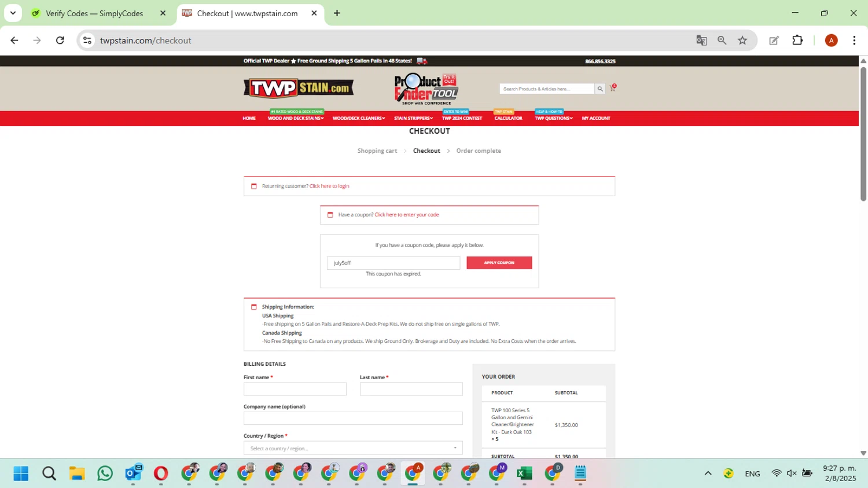Click the Wi-Fi network tray icon
Viewport: 868px width, 488px height.
coord(777,474)
